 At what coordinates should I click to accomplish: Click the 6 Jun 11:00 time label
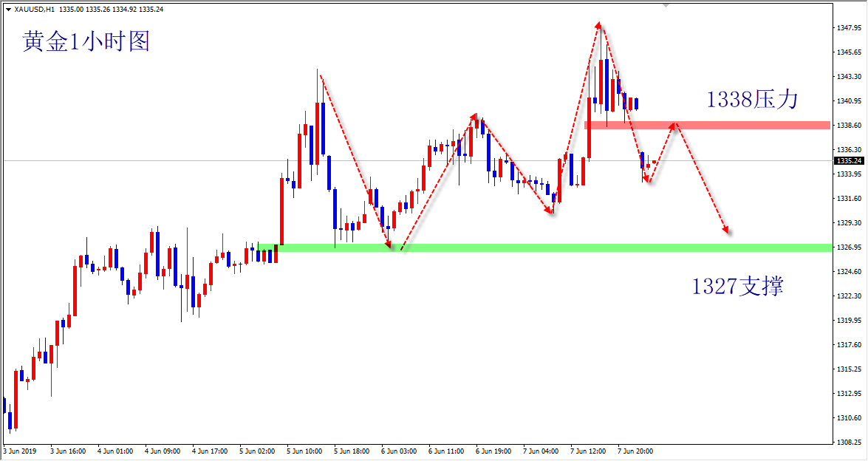coord(448,450)
